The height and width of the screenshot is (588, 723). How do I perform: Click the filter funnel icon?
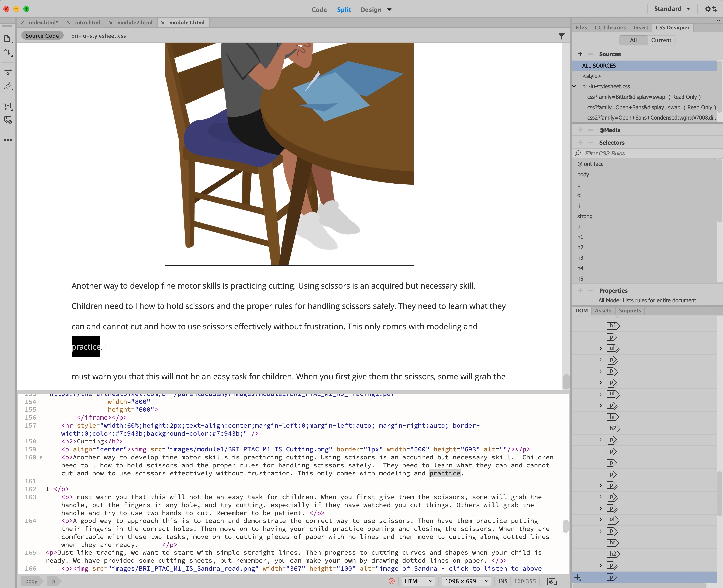561,36
